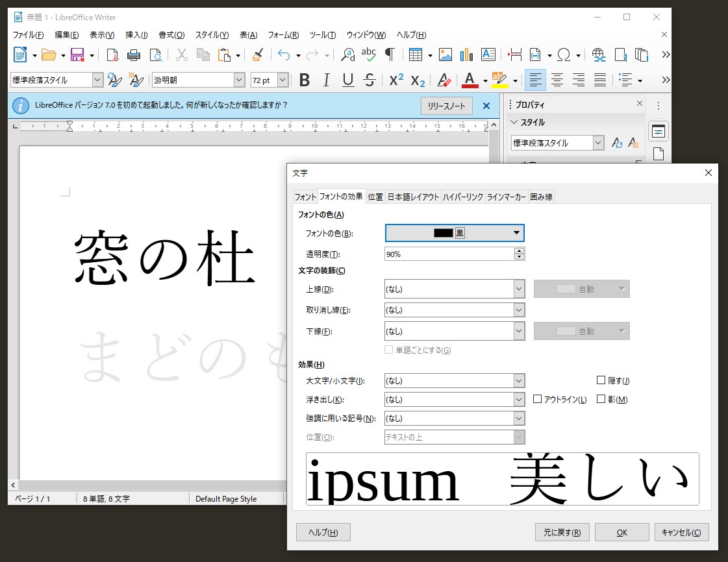Toggle formatting marks with the pilcrow icon

click(390, 55)
